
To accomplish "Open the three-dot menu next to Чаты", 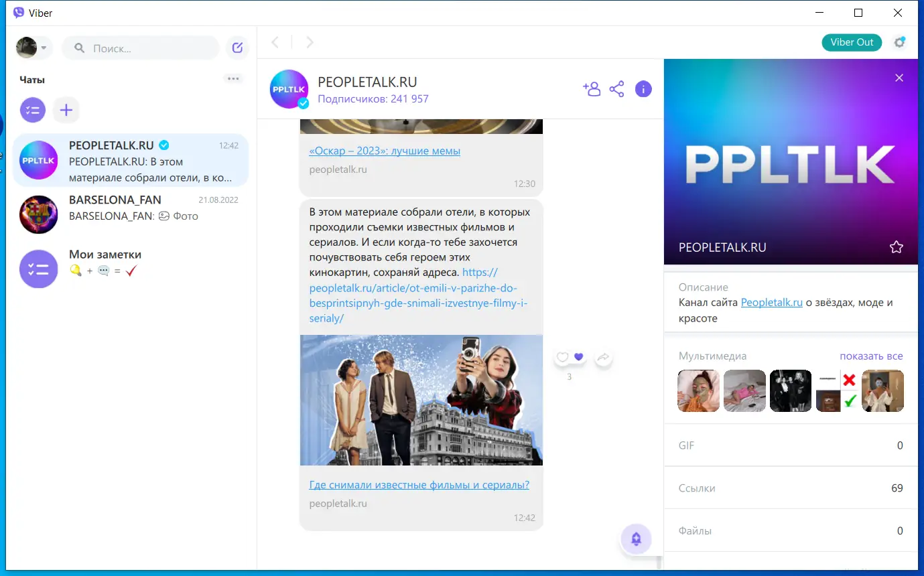I will tap(233, 79).
